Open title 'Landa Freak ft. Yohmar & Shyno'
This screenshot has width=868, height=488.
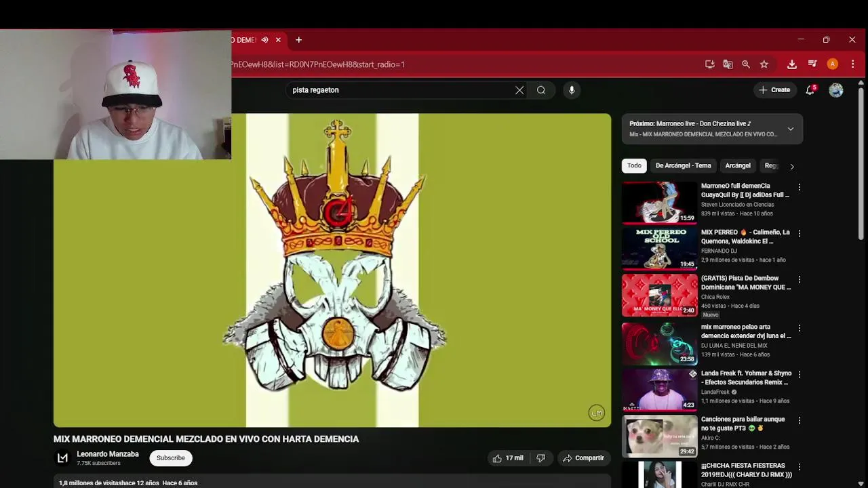pos(746,378)
